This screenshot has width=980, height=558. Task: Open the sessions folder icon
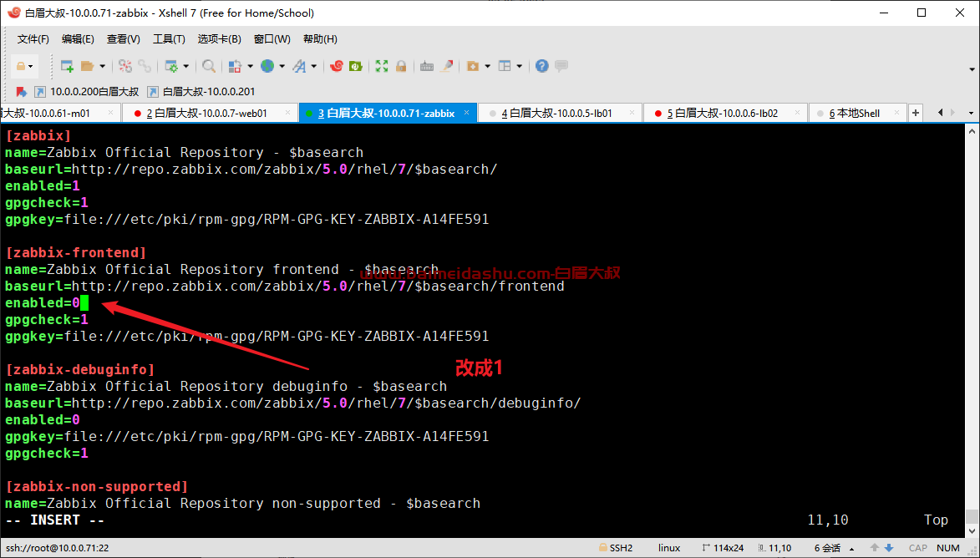(x=88, y=66)
